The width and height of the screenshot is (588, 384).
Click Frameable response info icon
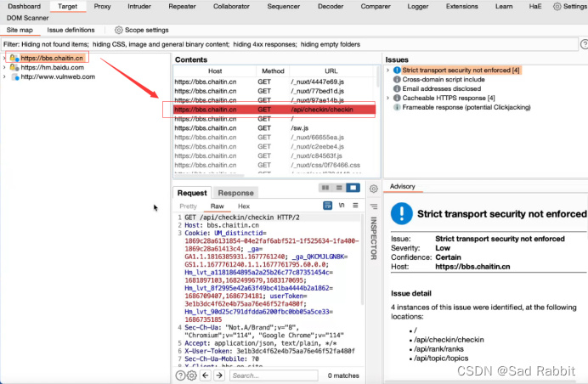[x=397, y=107]
